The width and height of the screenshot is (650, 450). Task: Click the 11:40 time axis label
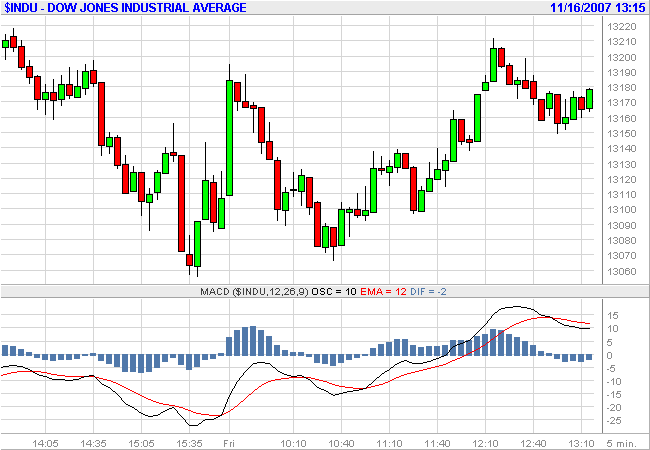click(437, 443)
